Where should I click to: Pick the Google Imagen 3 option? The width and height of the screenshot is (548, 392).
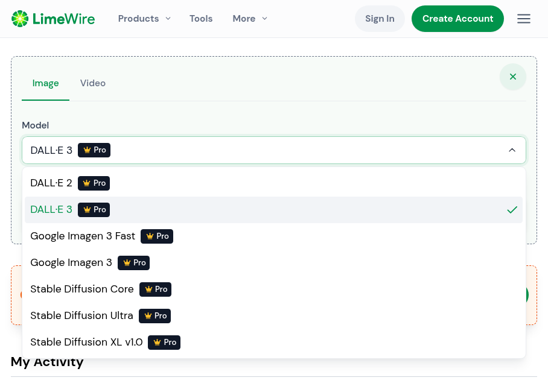point(273,263)
